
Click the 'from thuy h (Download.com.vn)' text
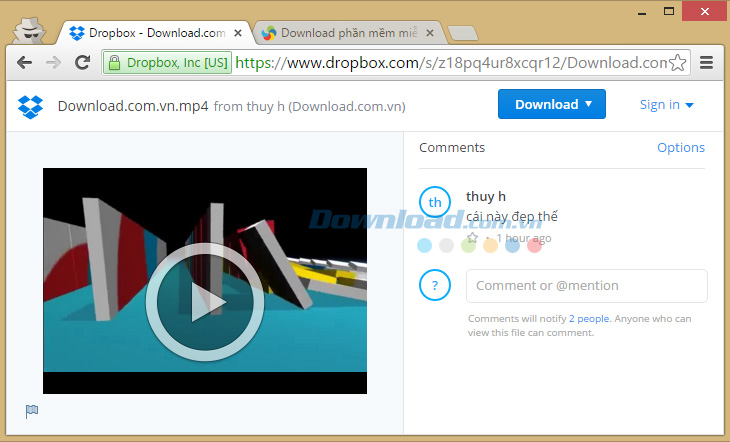click(x=310, y=107)
